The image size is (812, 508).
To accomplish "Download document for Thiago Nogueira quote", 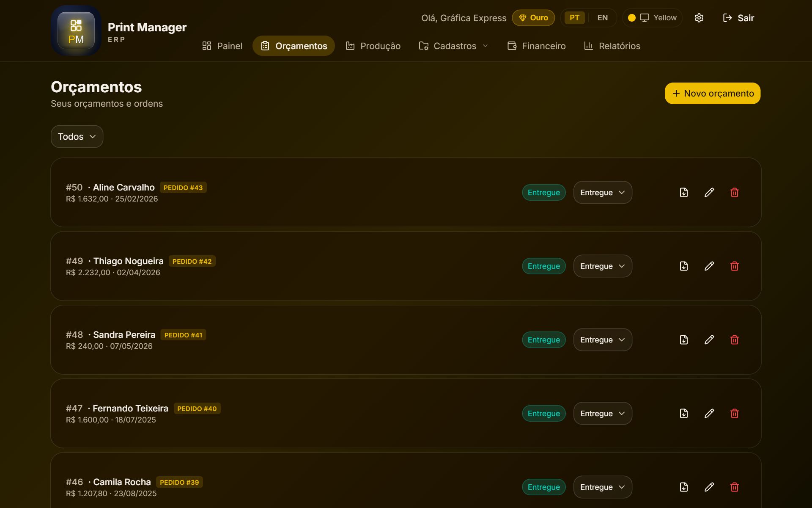I will (x=684, y=266).
